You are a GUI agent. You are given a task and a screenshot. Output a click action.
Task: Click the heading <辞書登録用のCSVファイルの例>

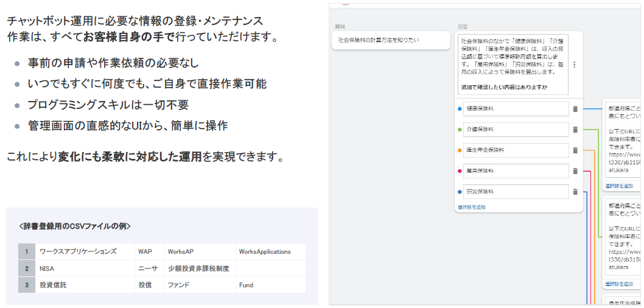tap(75, 225)
